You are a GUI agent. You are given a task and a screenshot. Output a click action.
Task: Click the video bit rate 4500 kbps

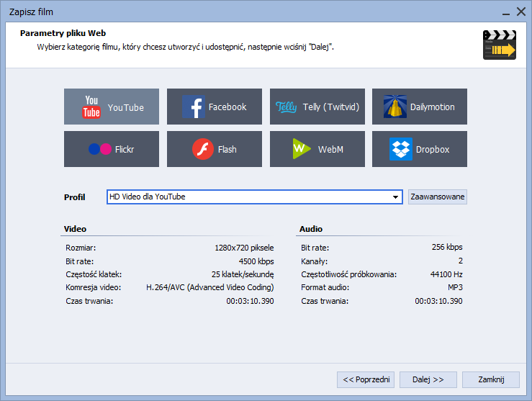pos(256,261)
